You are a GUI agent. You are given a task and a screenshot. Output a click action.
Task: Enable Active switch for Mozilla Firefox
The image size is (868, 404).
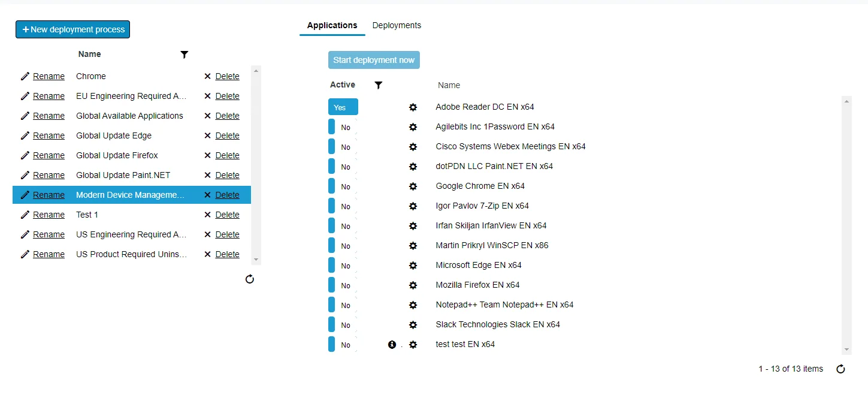tap(343, 285)
